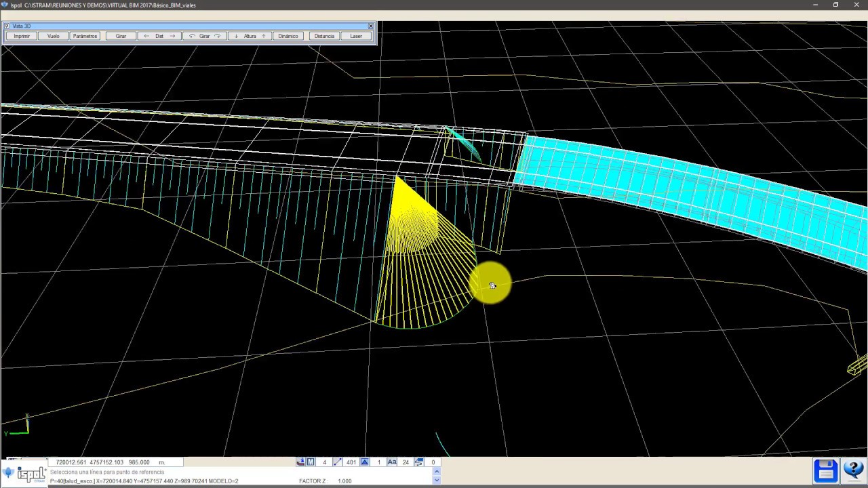
Task: Click the line code field showing 401
Action: point(351,462)
